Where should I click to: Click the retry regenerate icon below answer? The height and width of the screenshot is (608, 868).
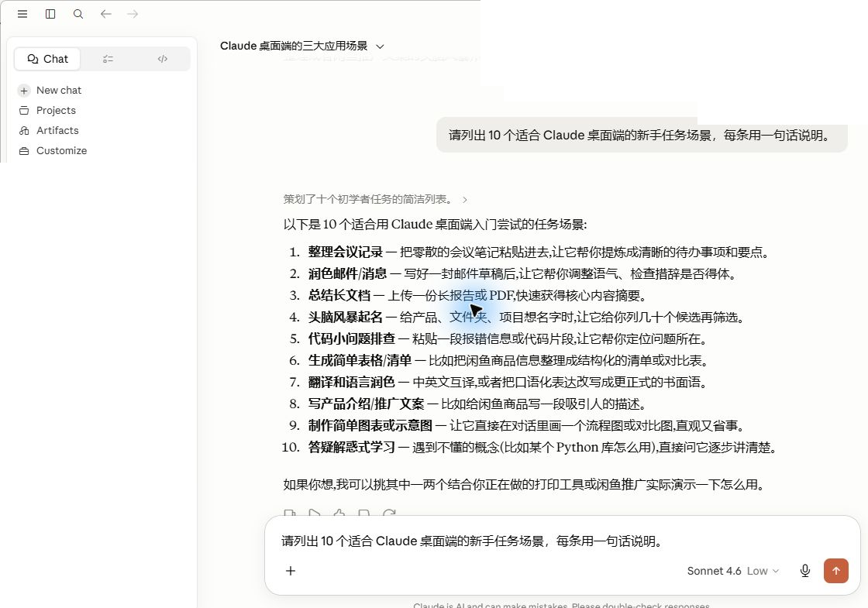click(x=389, y=513)
